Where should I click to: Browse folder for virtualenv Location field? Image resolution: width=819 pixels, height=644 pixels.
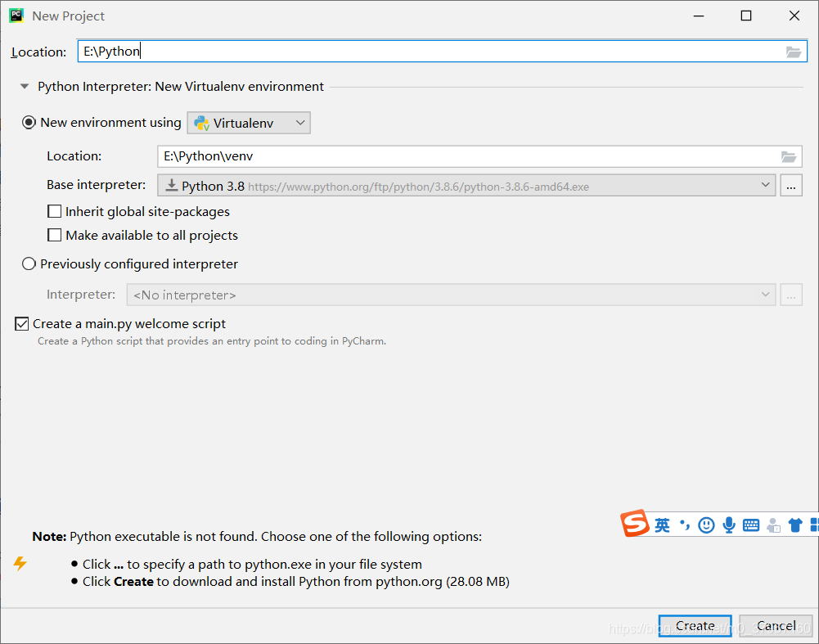(788, 156)
